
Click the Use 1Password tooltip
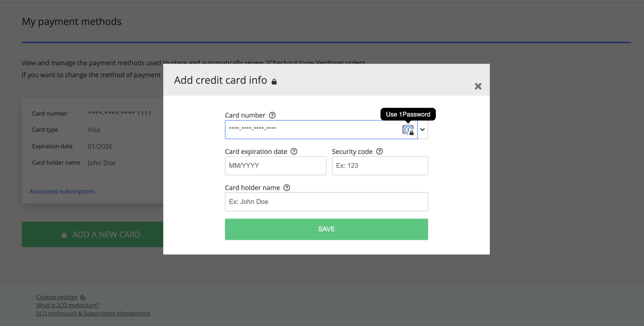[x=408, y=114]
